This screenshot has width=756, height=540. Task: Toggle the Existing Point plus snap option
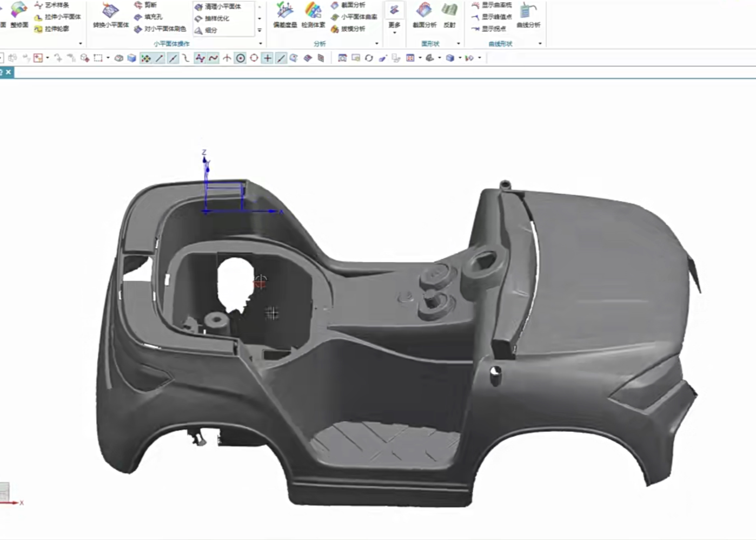point(268,58)
